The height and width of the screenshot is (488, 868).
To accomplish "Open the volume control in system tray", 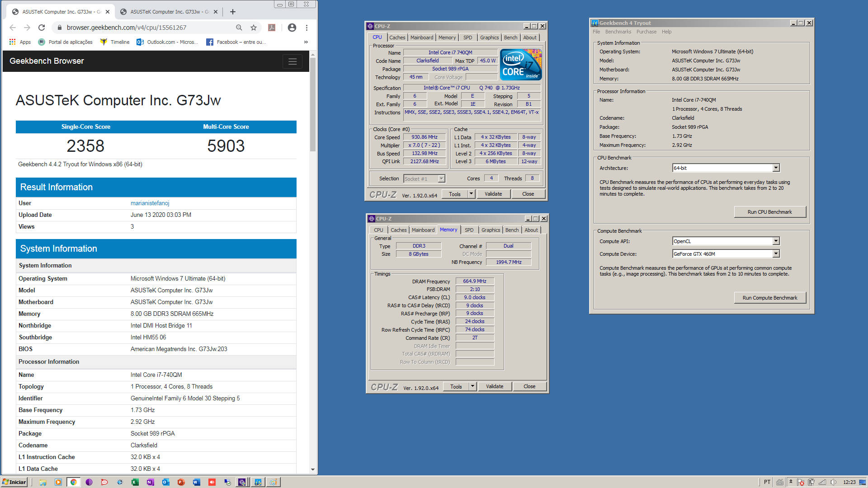I will pos(833,482).
